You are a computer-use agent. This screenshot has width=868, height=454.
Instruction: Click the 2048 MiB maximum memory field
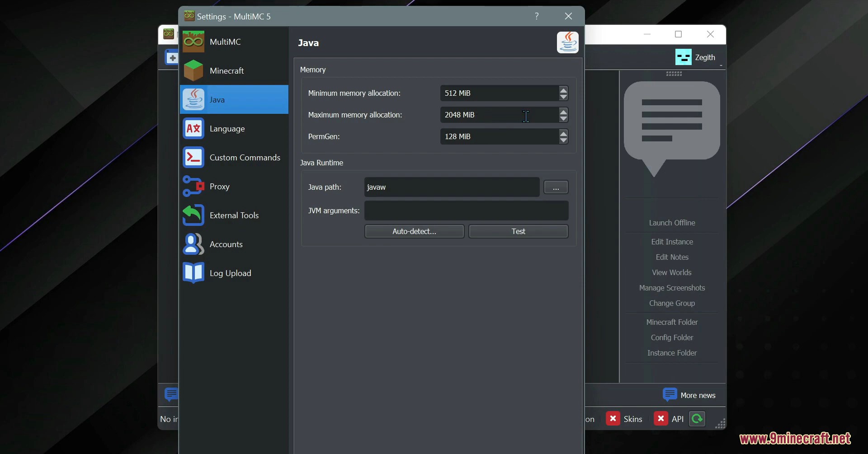(x=499, y=115)
